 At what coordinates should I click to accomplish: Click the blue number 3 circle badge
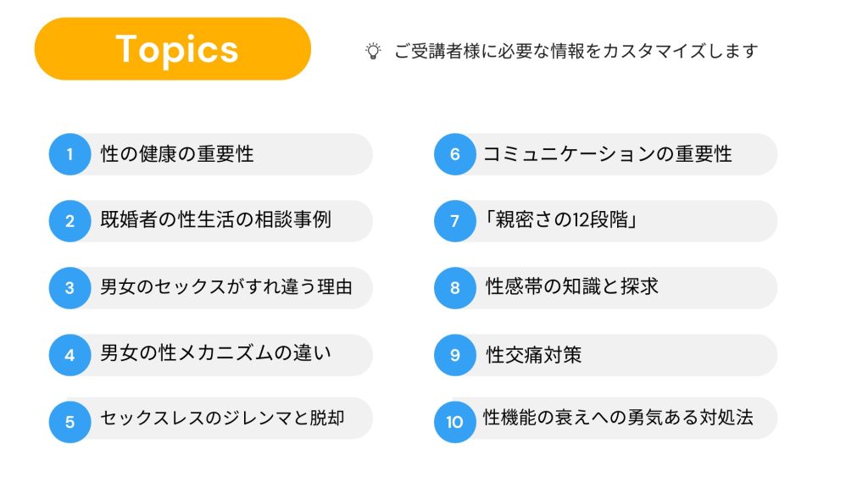70,288
